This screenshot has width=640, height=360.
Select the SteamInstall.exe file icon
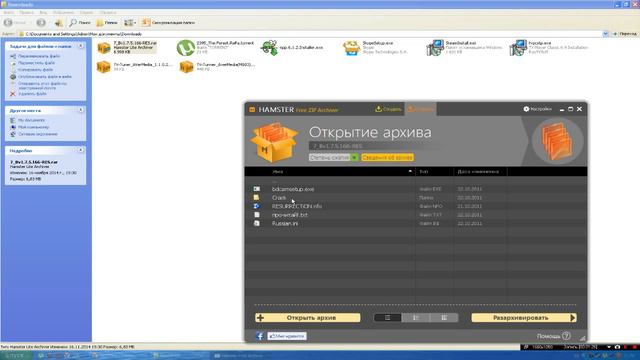point(435,48)
